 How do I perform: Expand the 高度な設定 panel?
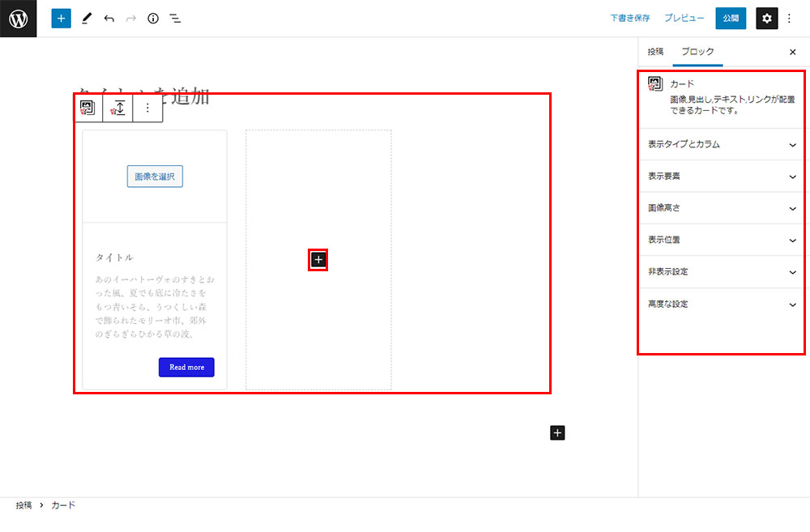tap(721, 304)
